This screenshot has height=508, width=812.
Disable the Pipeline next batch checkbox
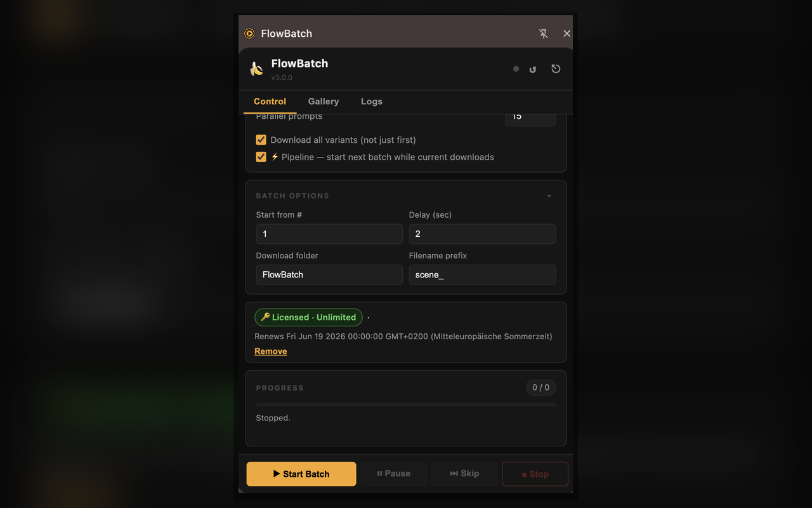tap(261, 157)
